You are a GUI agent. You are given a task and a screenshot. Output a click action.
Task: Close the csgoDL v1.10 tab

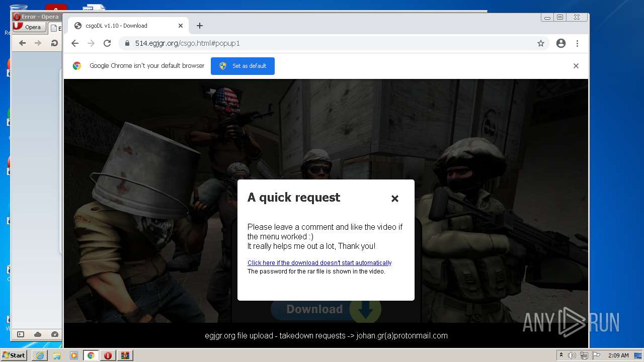tap(181, 26)
